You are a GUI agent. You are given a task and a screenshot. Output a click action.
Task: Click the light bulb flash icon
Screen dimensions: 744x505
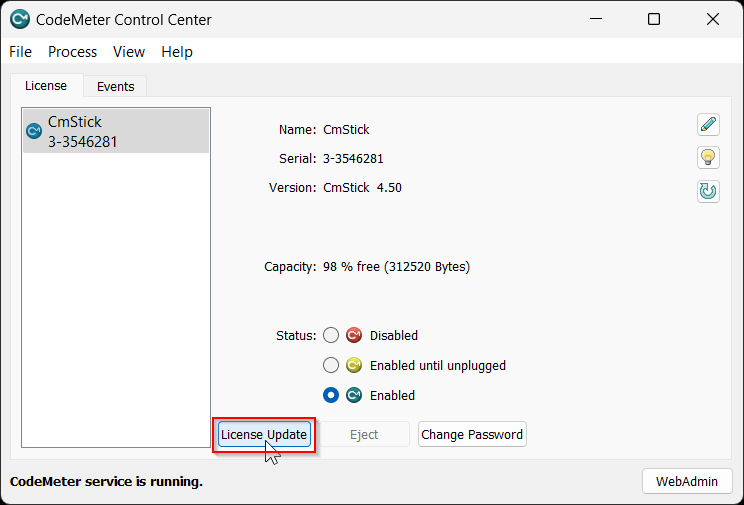click(x=708, y=158)
